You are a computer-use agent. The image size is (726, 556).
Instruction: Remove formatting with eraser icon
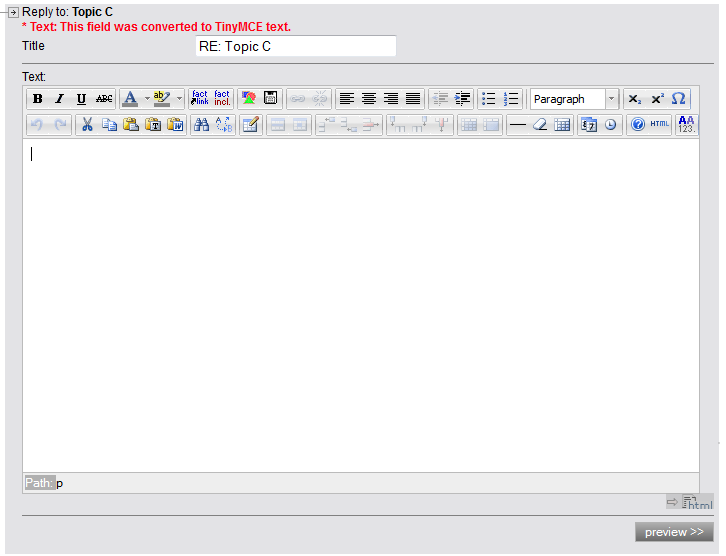540,125
